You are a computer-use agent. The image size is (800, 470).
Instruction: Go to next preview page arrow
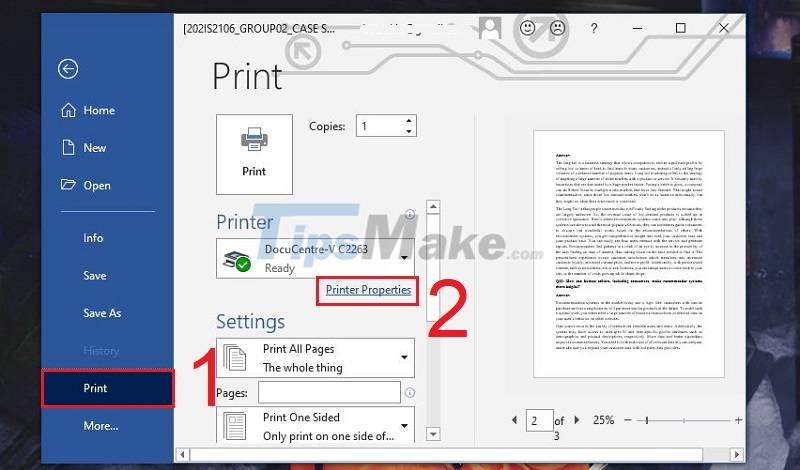(x=577, y=420)
